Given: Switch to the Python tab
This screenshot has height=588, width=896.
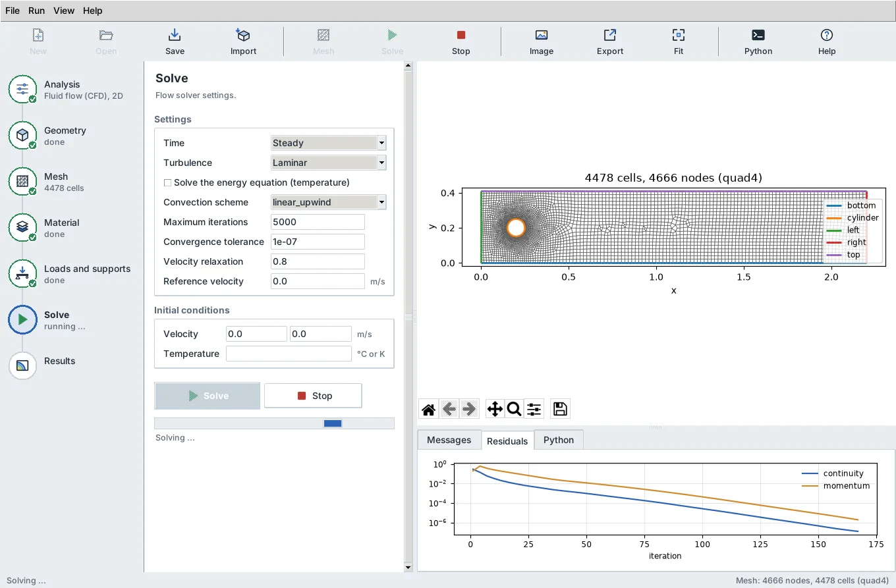Looking at the screenshot, I should coord(559,440).
